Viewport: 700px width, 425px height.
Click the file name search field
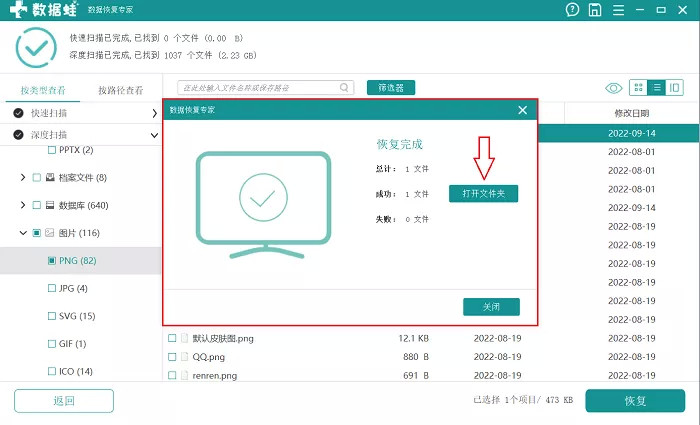tap(266, 88)
